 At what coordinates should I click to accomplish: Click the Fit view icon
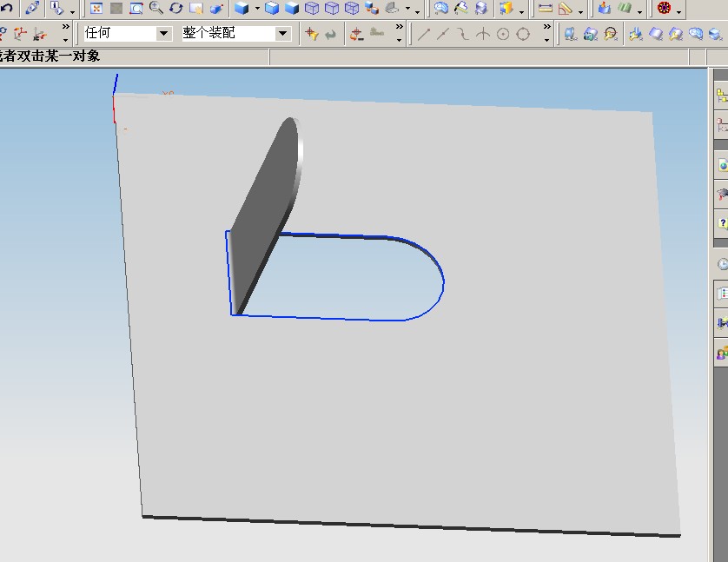tap(96, 8)
